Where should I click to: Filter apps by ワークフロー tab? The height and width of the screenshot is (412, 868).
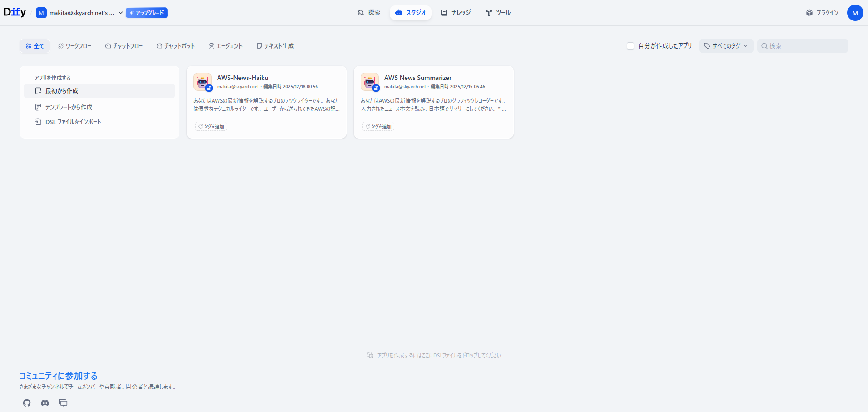pyautogui.click(x=75, y=46)
